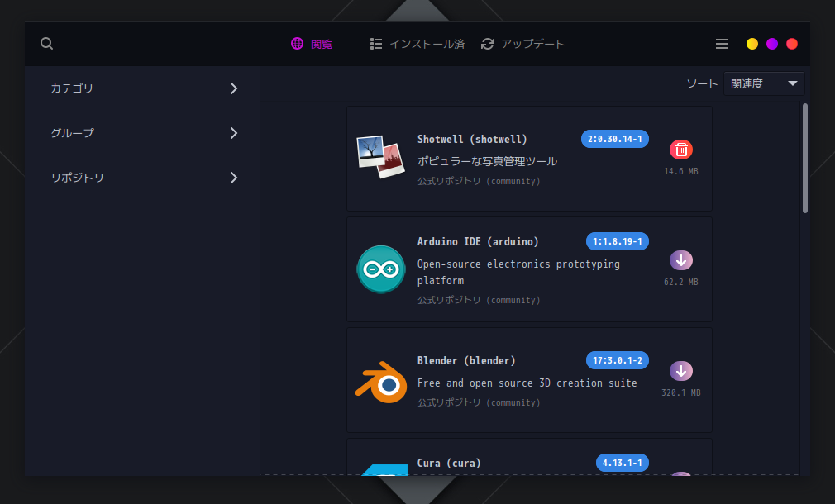
Task: Switch to the アップデート tab
Action: pyautogui.click(x=522, y=44)
